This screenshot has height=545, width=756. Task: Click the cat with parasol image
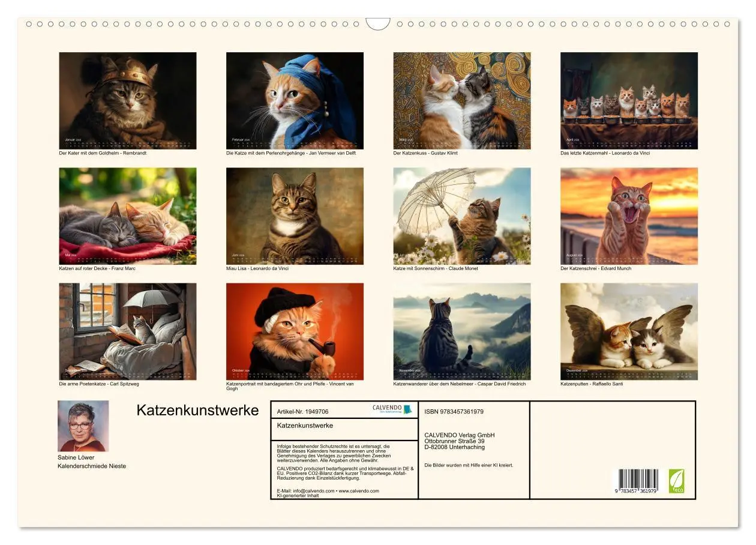pyautogui.click(x=462, y=216)
